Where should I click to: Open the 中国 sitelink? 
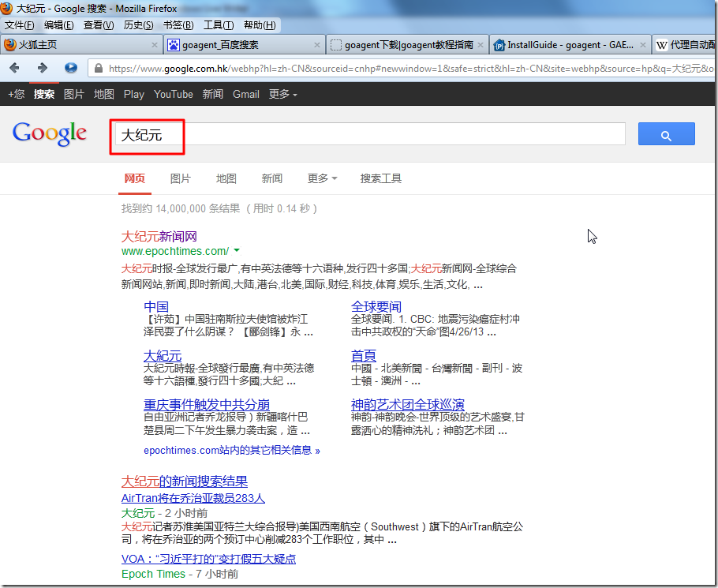pos(156,306)
